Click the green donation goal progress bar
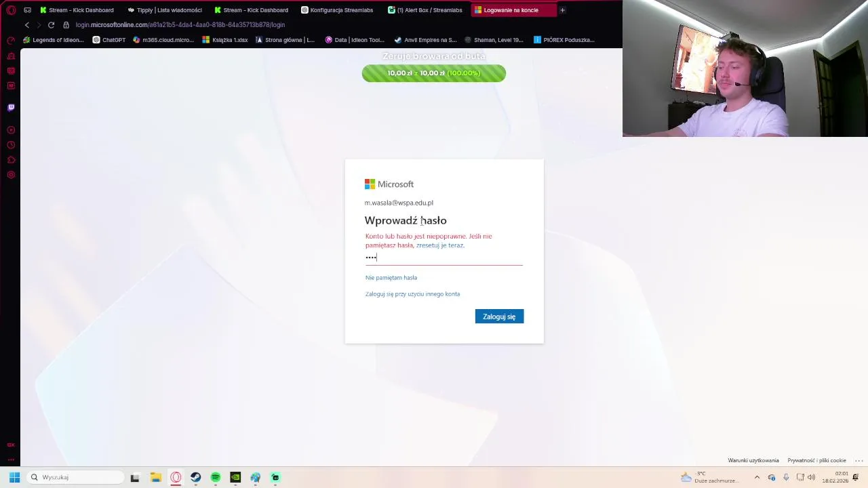 click(x=434, y=73)
